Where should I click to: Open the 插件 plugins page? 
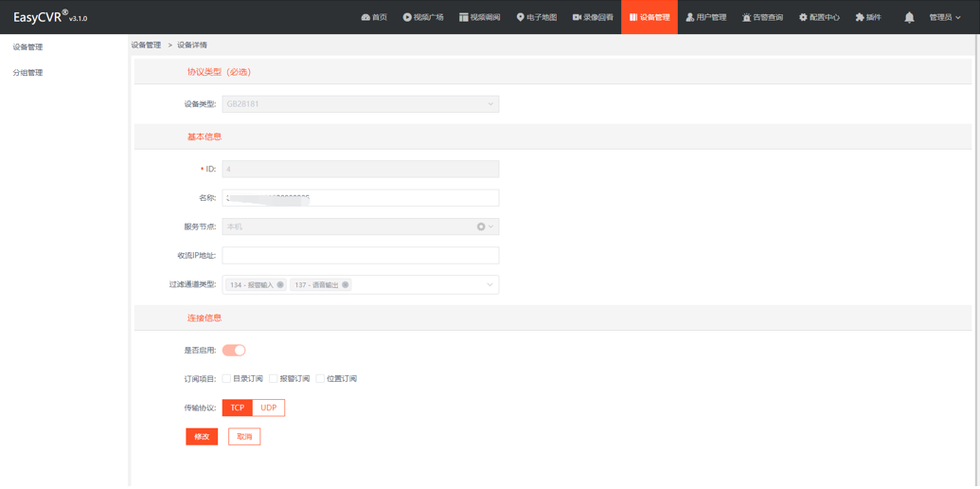868,17
